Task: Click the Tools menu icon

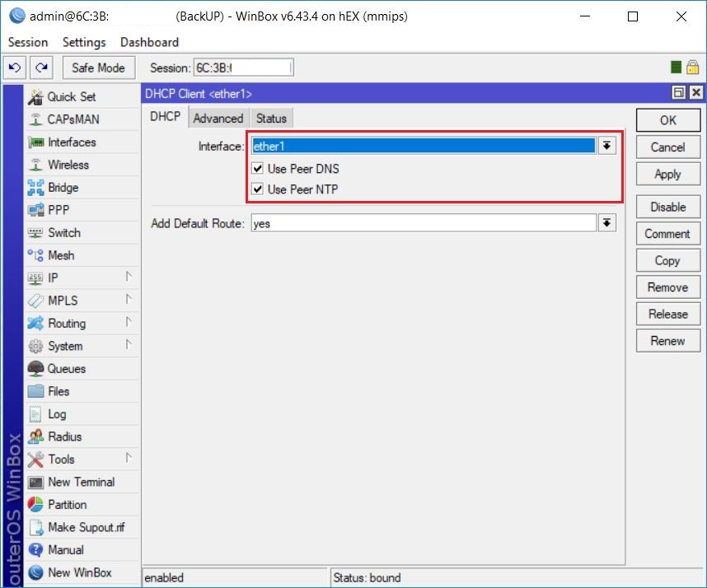Action: [x=35, y=460]
